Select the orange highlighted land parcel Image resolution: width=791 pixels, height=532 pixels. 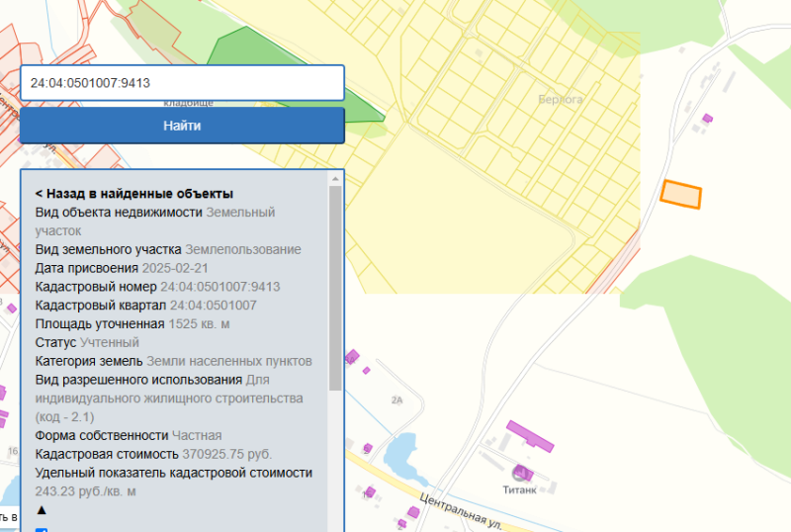pos(681,195)
